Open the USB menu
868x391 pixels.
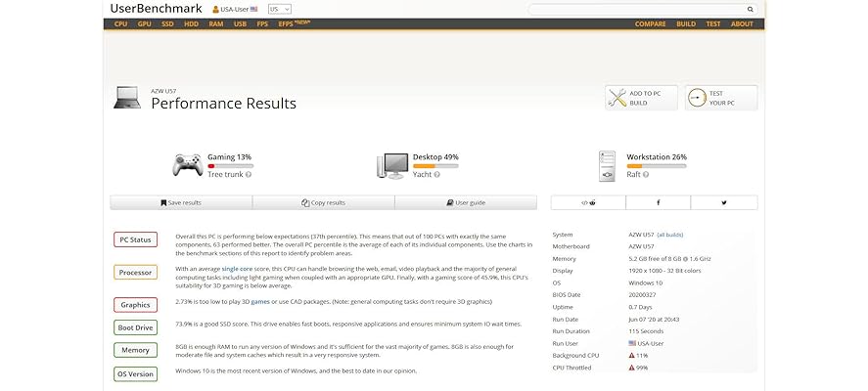(x=241, y=24)
